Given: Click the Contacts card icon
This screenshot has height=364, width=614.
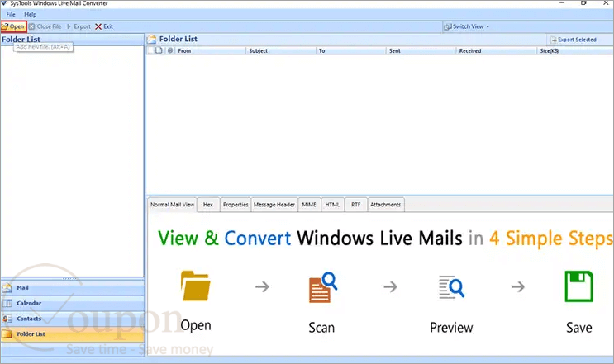Looking at the screenshot, I should click(x=7, y=319).
